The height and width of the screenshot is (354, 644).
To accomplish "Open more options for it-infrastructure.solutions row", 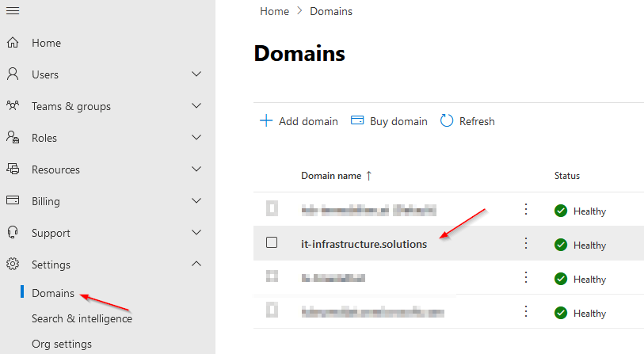I will [x=526, y=244].
